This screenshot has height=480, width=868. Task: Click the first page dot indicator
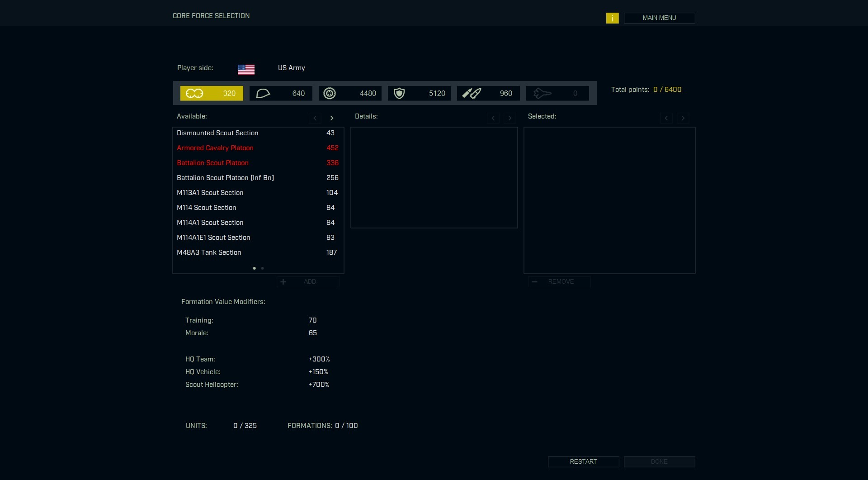(x=254, y=268)
